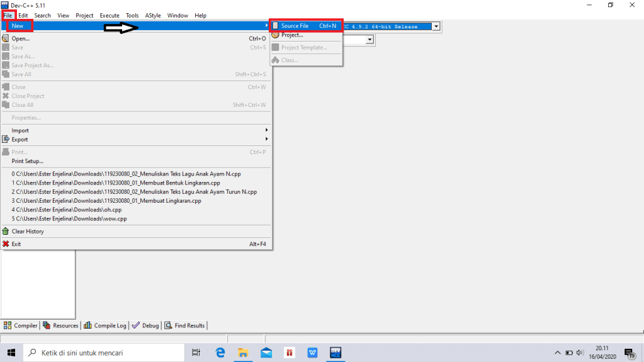Image resolution: width=644 pixels, height=362 pixels.
Task: Click the red Exit icon in menu
Action: click(6, 244)
